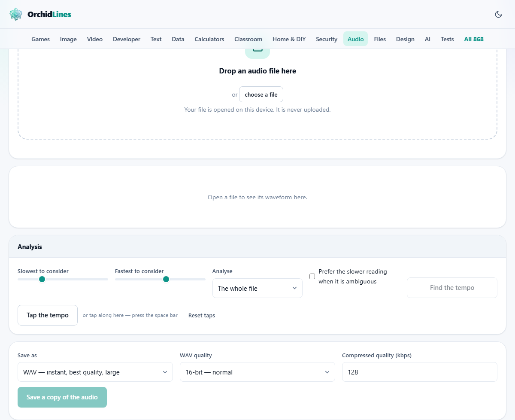
Task: Go to the Classroom category
Action: 248,39
